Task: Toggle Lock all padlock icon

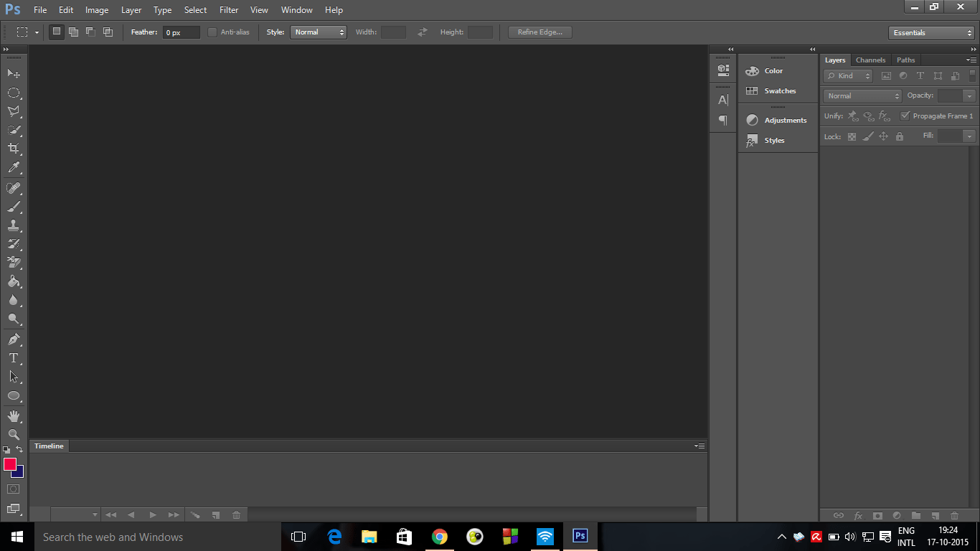Action: pos(900,136)
